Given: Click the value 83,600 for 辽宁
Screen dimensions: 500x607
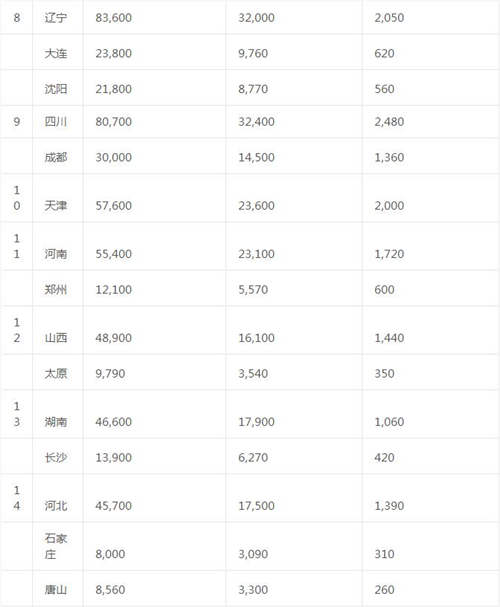Looking at the screenshot, I should pos(113,18).
